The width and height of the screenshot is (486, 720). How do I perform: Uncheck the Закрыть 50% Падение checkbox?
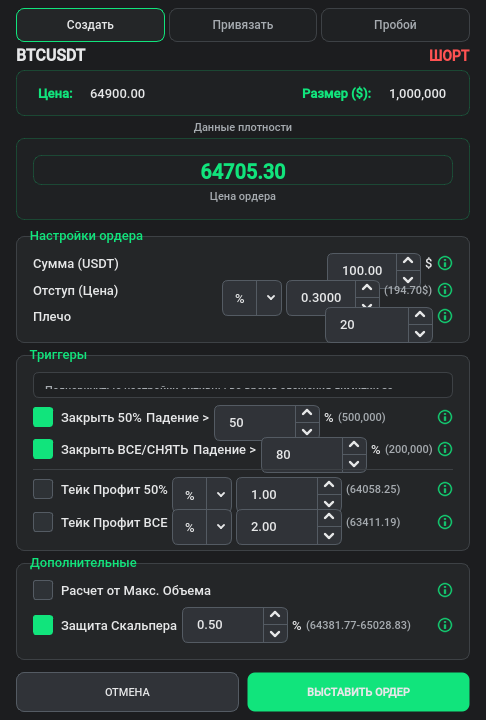(x=43, y=417)
